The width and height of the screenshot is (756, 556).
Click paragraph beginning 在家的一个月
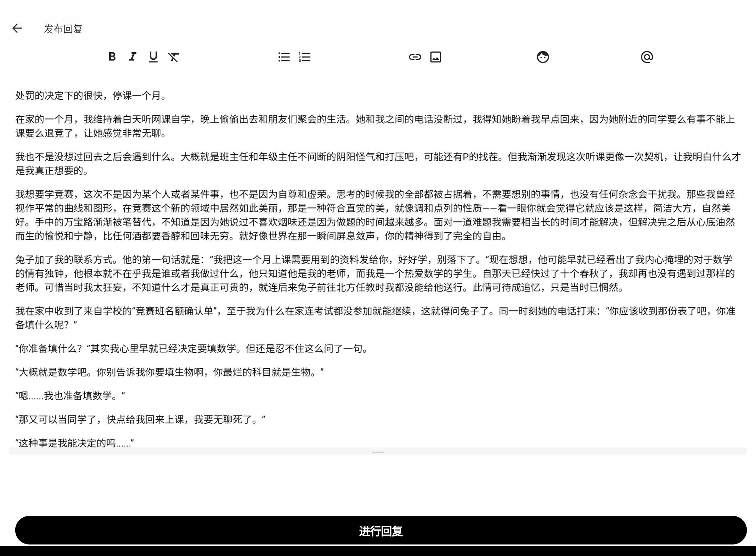pyautogui.click(x=375, y=126)
